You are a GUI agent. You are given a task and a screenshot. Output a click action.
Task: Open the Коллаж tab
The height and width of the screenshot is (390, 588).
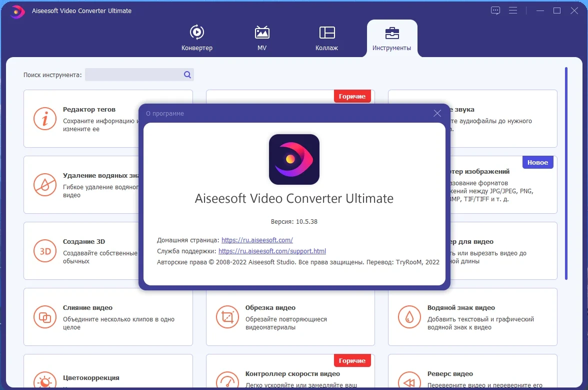(326, 38)
